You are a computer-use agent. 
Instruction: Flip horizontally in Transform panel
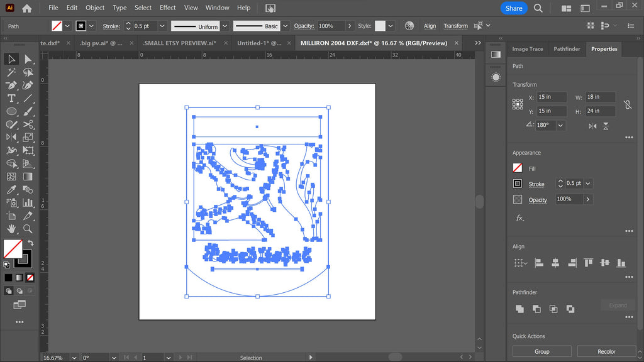(592, 126)
